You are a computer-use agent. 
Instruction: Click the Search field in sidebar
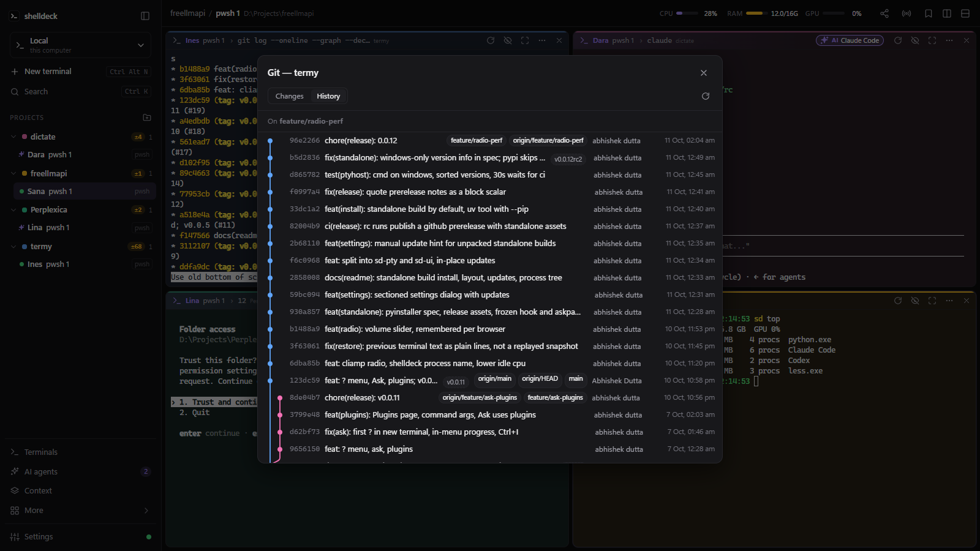pos(80,92)
